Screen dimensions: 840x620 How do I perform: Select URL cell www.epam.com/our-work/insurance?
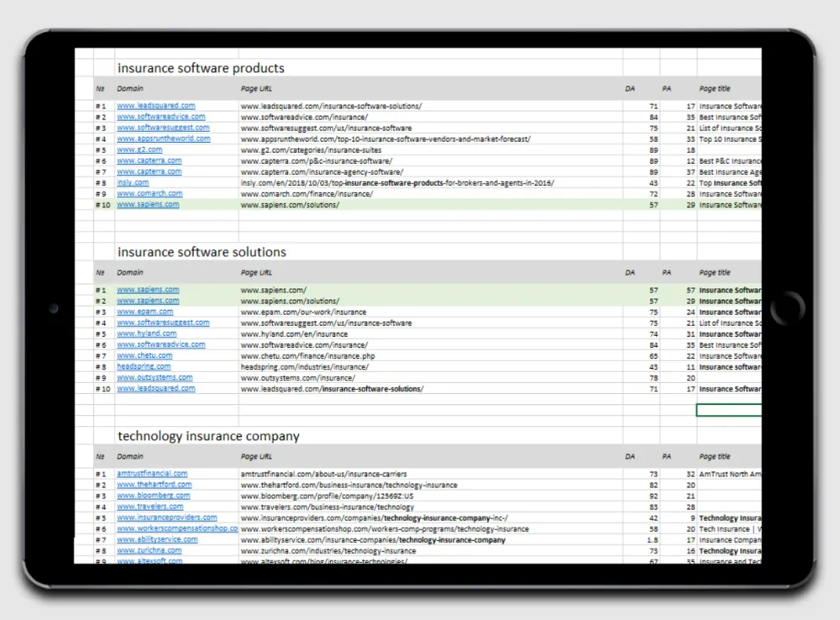[304, 312]
